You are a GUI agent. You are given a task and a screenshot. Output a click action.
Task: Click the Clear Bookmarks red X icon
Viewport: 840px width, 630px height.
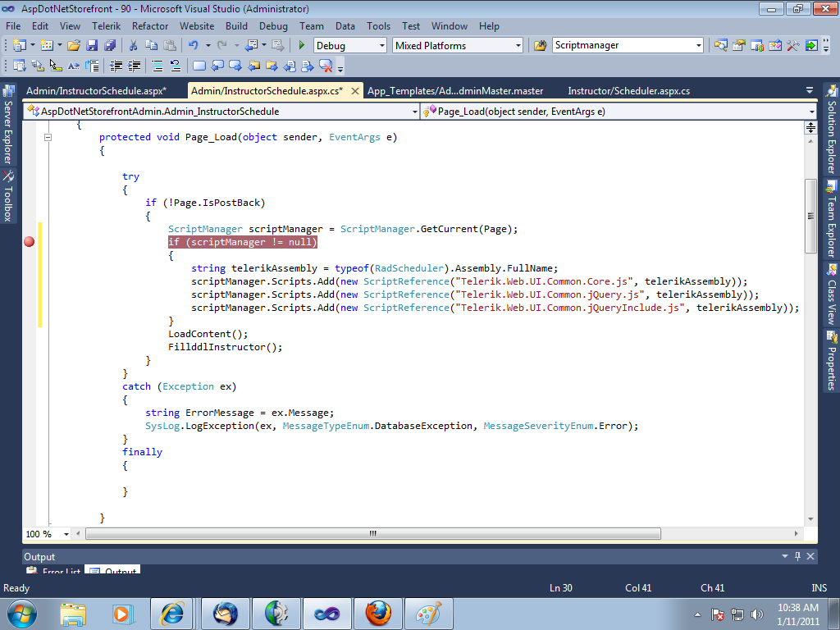326,66
